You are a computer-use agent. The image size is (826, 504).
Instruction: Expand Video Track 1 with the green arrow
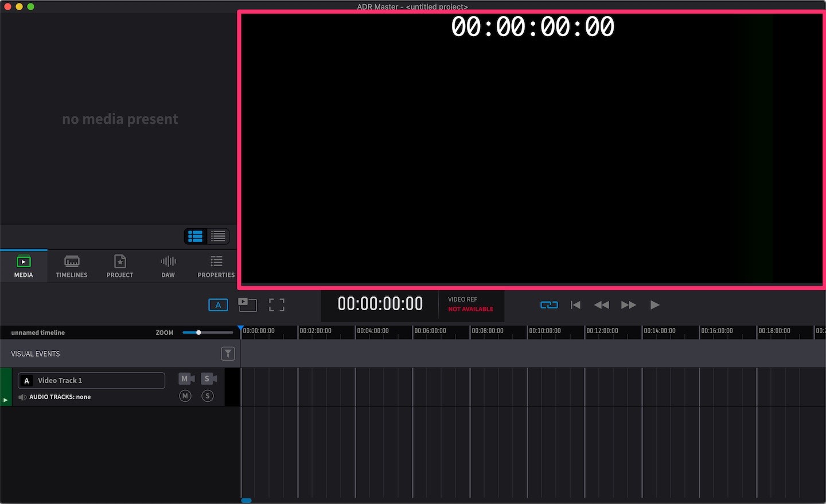6,400
